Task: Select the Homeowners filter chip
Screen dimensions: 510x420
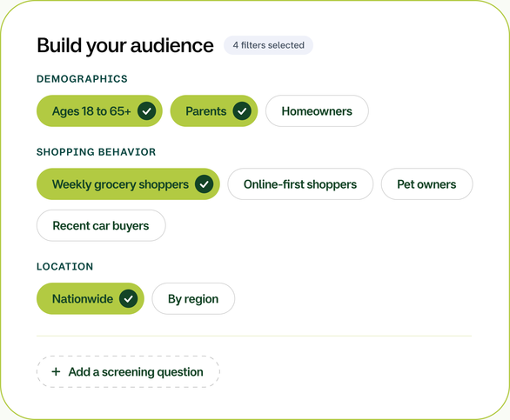Action: pos(317,110)
